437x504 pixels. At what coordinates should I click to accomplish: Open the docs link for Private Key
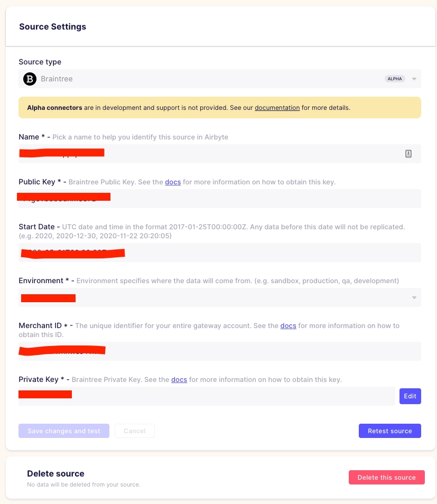178,379
